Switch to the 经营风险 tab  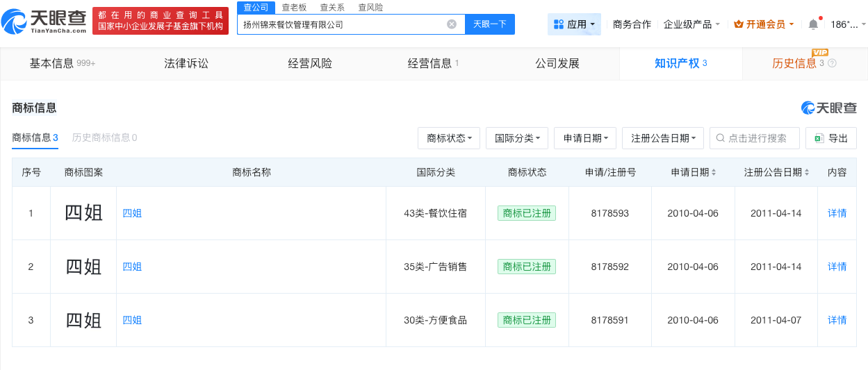(310, 64)
